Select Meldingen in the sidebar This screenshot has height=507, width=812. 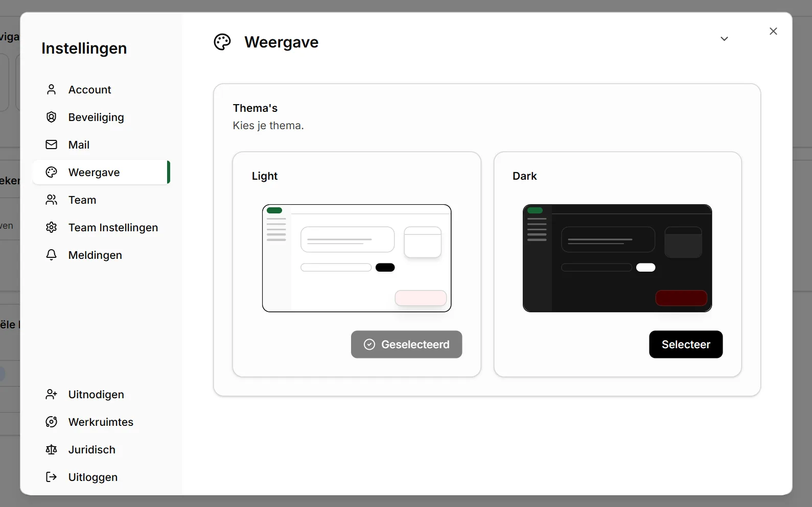pyautogui.click(x=101, y=255)
